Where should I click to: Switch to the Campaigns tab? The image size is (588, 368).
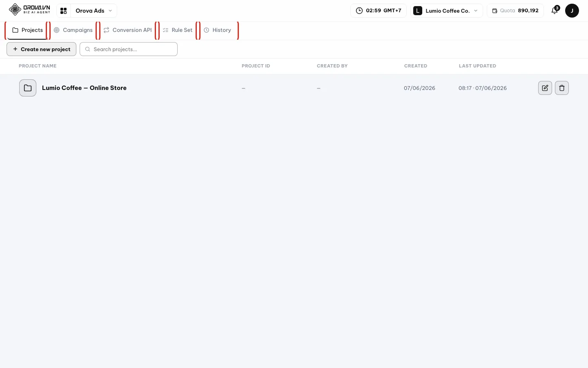pos(73,30)
